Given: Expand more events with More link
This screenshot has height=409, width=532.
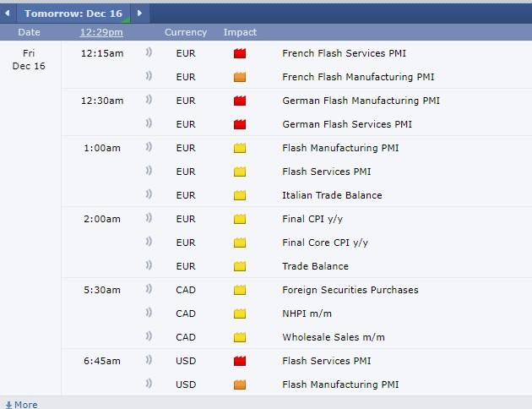Looking at the screenshot, I should point(21,404).
